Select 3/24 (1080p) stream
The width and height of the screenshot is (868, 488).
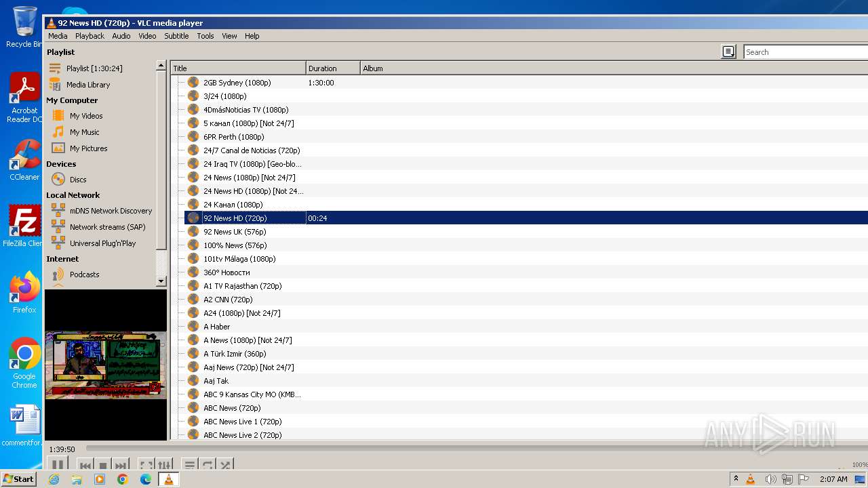click(224, 96)
